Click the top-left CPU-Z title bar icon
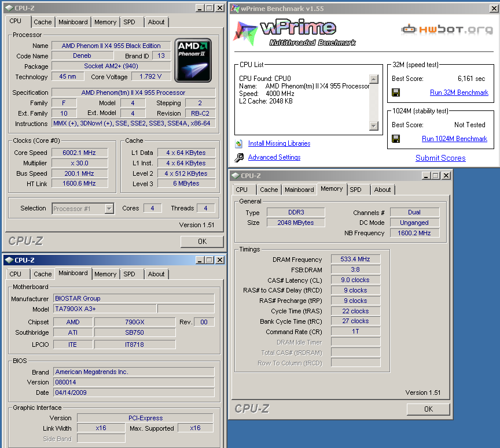The image size is (500, 448). pyautogui.click(x=9, y=8)
